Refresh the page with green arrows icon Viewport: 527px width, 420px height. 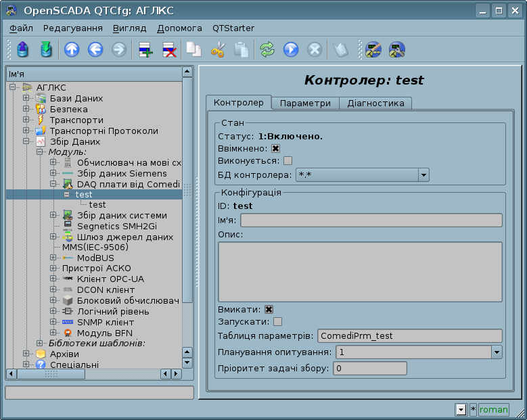click(x=267, y=50)
